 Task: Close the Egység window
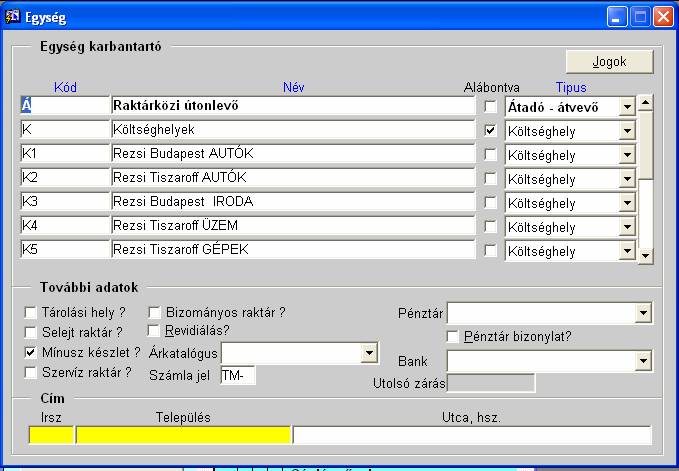(663, 17)
